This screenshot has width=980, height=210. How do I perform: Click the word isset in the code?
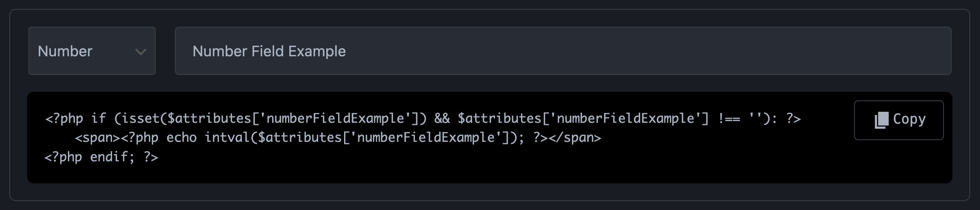pyautogui.click(x=140, y=119)
